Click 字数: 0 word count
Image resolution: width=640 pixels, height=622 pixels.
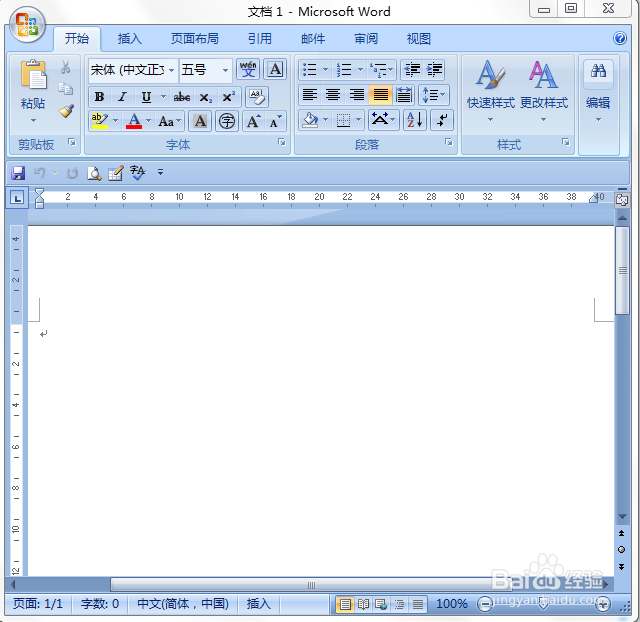(x=100, y=604)
